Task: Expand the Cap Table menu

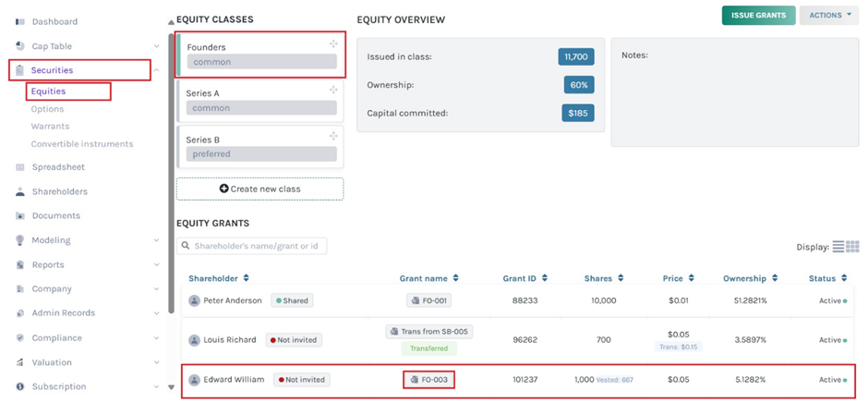Action: 156,46
